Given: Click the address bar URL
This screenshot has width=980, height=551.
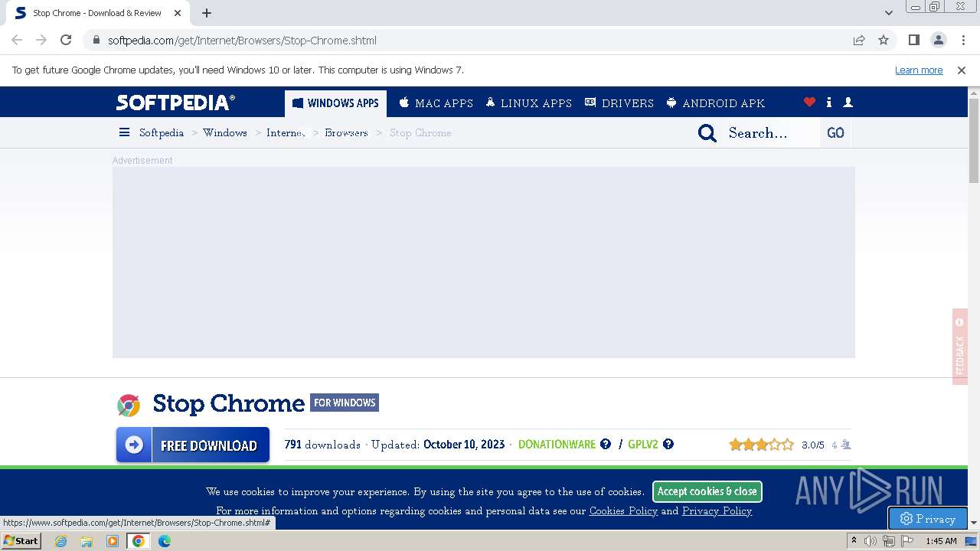Looking at the screenshot, I should (x=242, y=40).
